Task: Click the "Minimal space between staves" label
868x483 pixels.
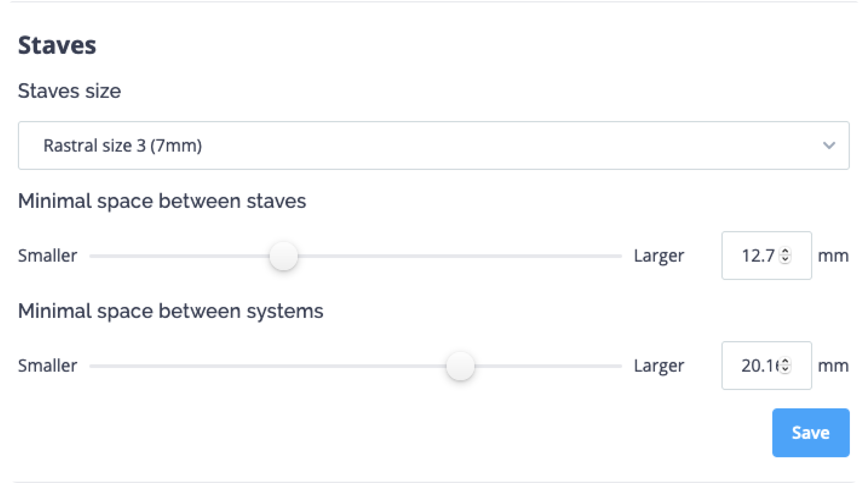Action: [x=162, y=201]
